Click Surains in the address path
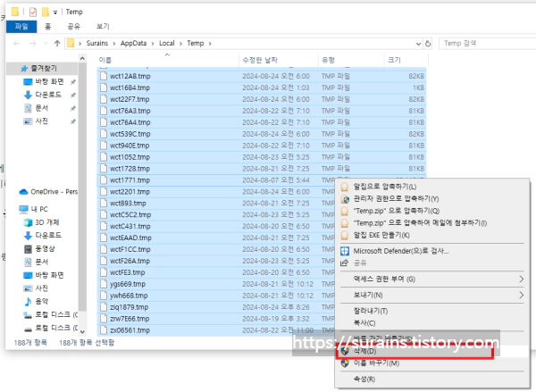This screenshot has width=536, height=392. (96, 44)
